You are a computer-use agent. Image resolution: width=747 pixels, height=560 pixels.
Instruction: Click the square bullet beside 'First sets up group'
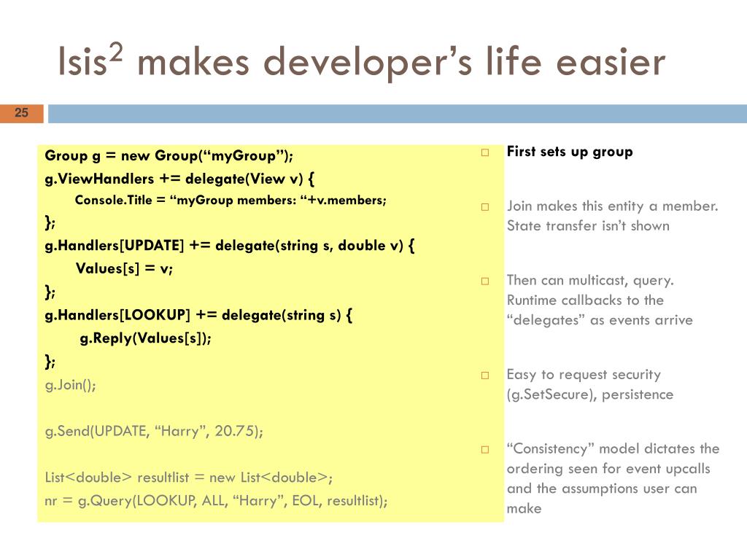click(485, 153)
